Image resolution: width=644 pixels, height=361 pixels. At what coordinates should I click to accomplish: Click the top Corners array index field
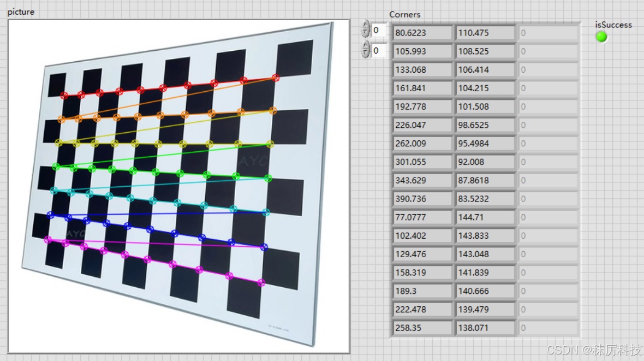[379, 30]
